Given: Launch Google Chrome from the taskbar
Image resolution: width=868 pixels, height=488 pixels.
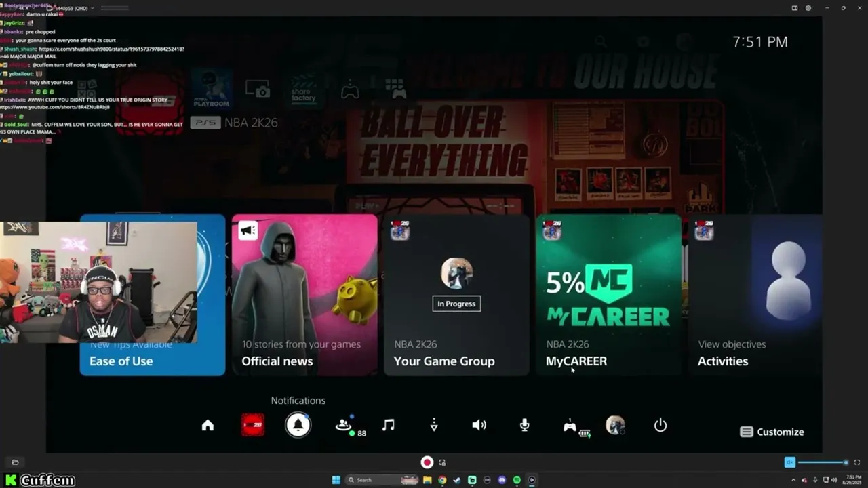Looking at the screenshot, I should pyautogui.click(x=442, y=480).
